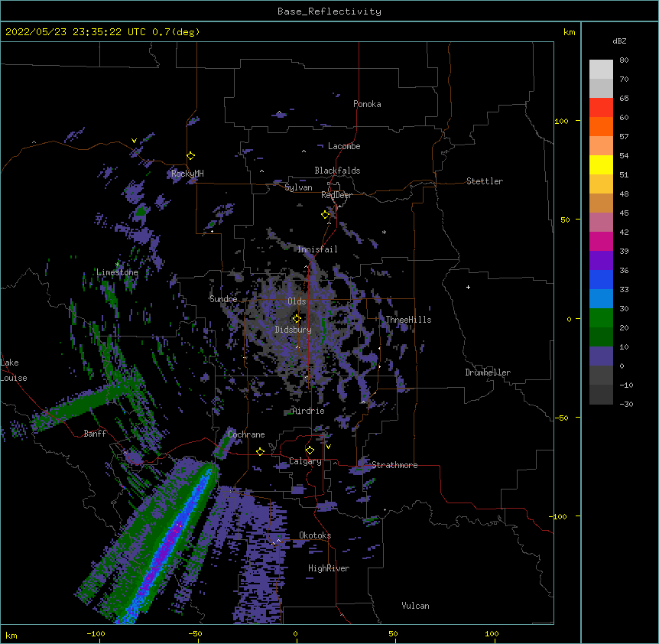
Task: Click the Calgary city label
Action: pos(305,461)
